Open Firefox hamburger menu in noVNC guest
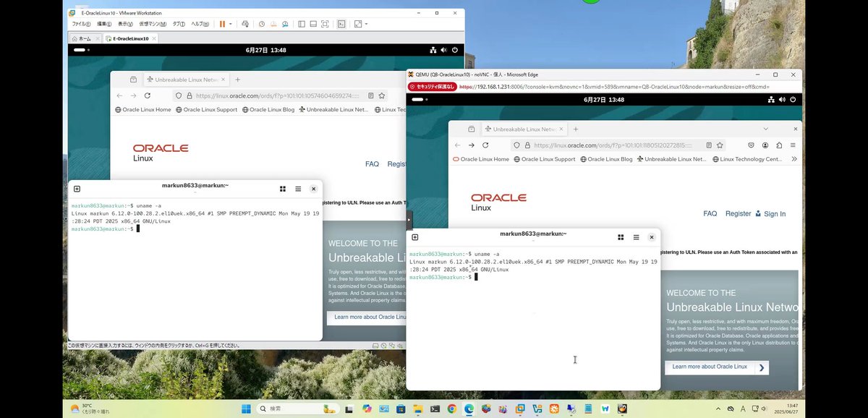Image resolution: width=868 pixels, height=418 pixels. pyautogui.click(x=793, y=145)
